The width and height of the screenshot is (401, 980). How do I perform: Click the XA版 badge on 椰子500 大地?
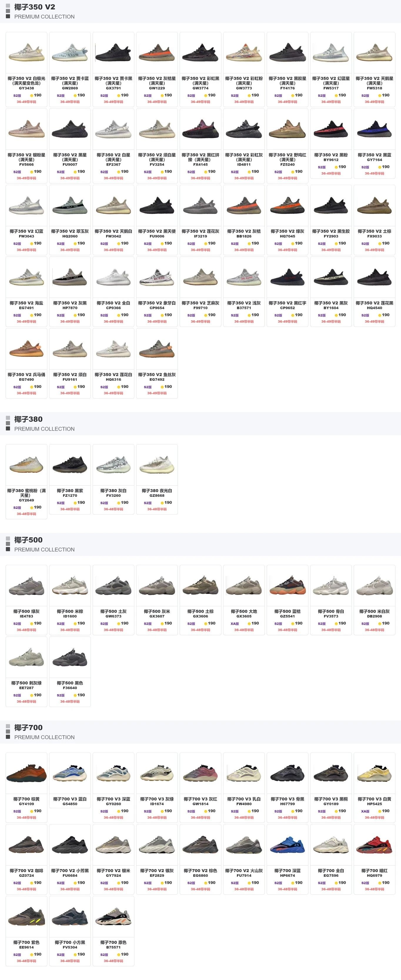(x=235, y=624)
